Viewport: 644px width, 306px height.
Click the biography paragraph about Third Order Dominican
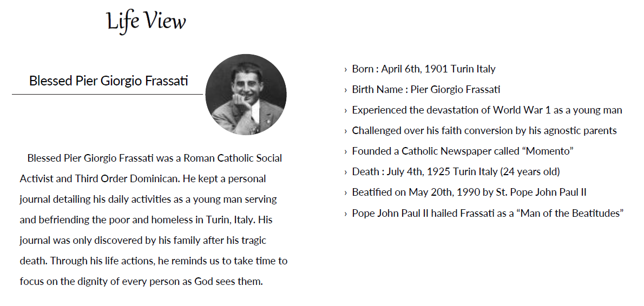click(x=154, y=219)
